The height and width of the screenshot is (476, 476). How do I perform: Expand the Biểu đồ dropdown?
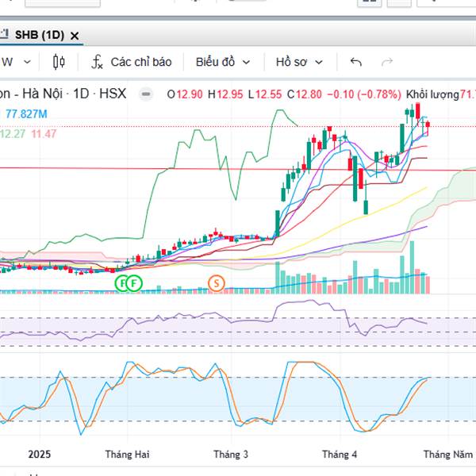click(223, 62)
